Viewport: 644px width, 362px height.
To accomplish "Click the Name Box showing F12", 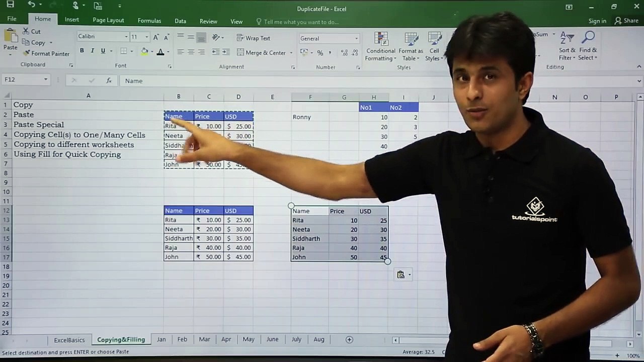I will pos(22,79).
